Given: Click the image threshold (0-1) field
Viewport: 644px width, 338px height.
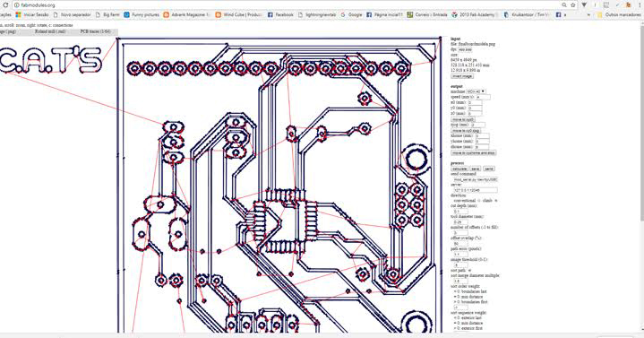Looking at the screenshot, I should click(x=460, y=265).
